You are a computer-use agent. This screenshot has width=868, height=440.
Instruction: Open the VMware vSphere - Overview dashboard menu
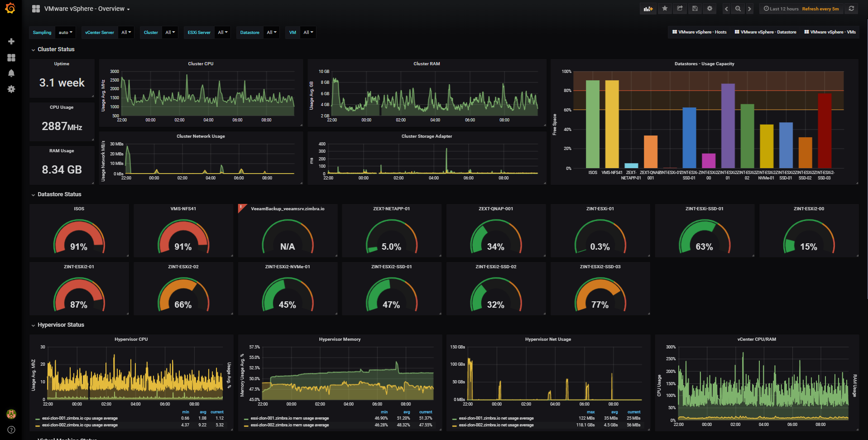[x=85, y=9]
